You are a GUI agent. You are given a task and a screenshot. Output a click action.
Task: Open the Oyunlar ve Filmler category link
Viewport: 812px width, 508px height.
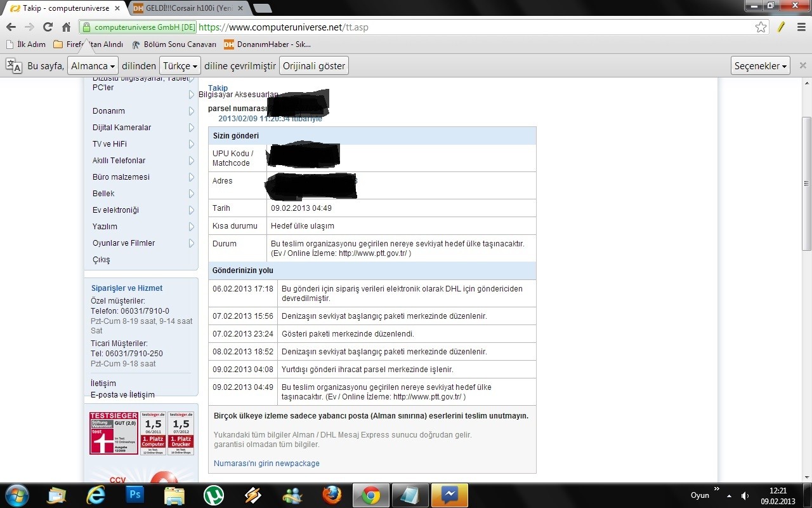tap(124, 243)
